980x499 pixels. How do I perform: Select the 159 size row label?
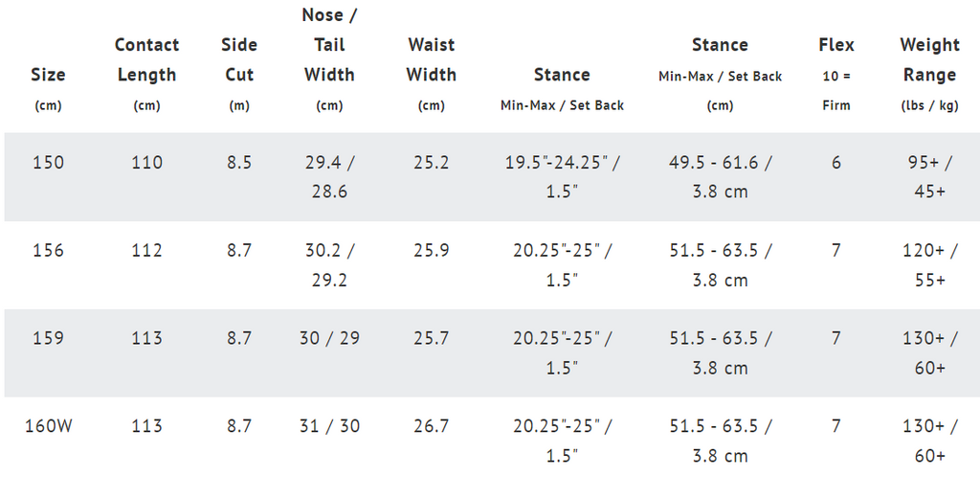tap(48, 338)
